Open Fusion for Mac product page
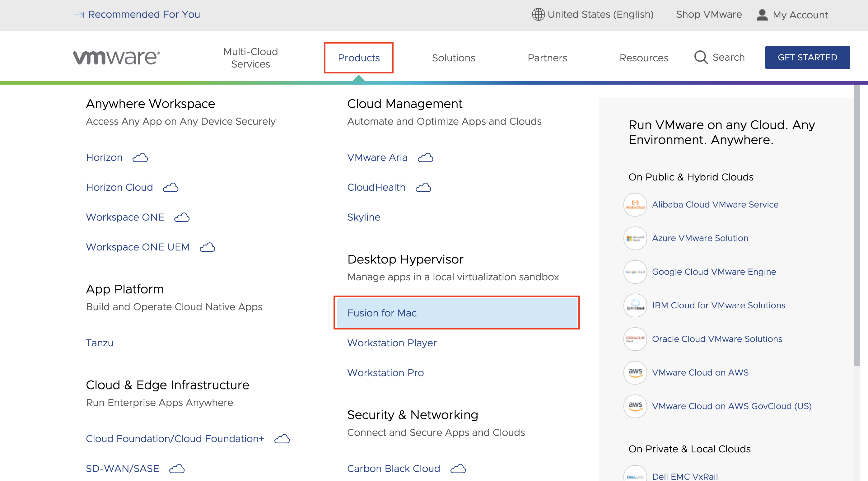Image resolution: width=868 pixels, height=481 pixels. 382,313
